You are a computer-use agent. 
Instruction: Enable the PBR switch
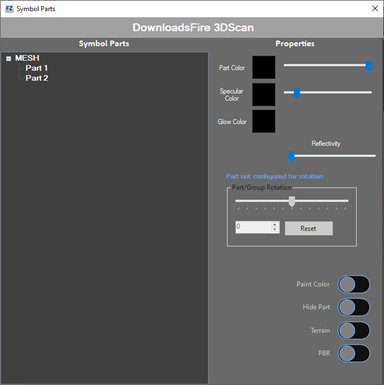pyautogui.click(x=354, y=353)
